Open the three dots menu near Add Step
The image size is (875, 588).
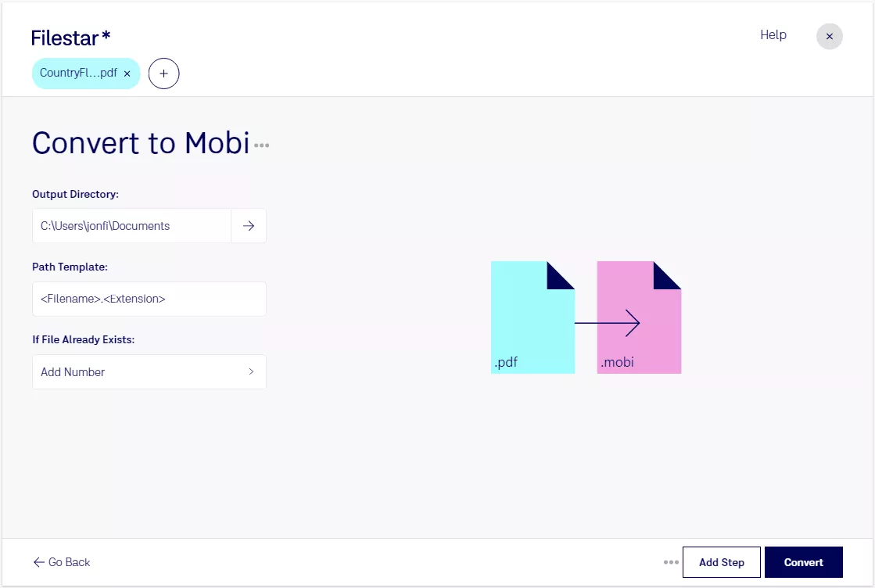[671, 562]
